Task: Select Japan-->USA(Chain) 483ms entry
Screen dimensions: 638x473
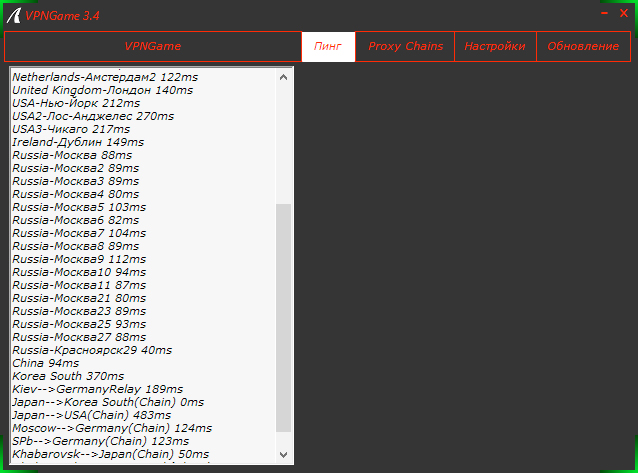Action: click(x=92, y=416)
